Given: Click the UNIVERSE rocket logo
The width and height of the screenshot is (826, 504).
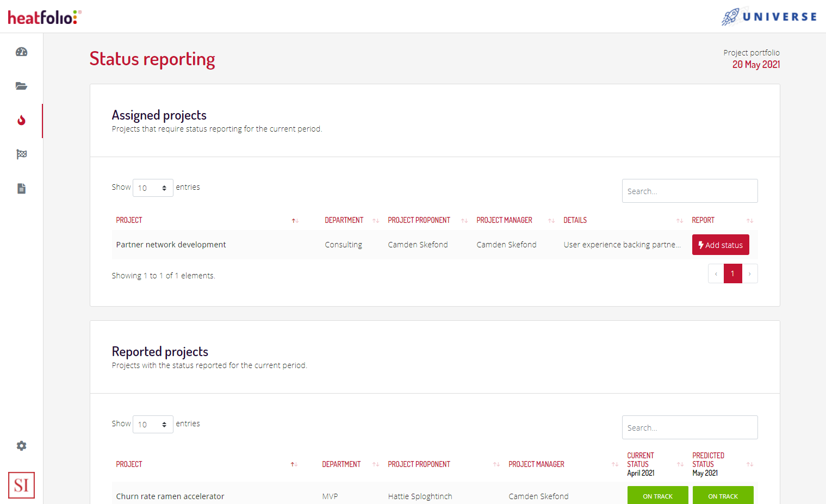Looking at the screenshot, I should coord(768,16).
